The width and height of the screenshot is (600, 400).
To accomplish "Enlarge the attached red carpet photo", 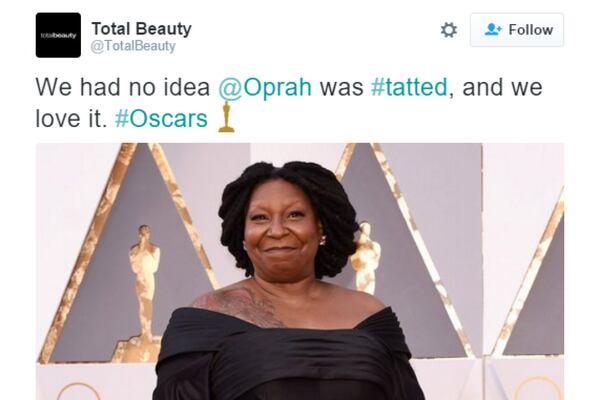I will pyautogui.click(x=300, y=270).
